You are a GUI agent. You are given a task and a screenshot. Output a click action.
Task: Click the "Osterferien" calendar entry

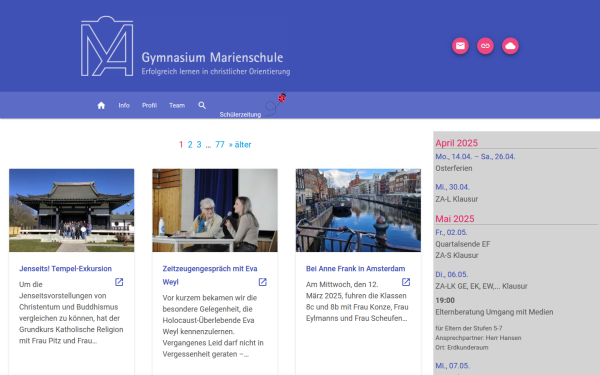point(454,168)
